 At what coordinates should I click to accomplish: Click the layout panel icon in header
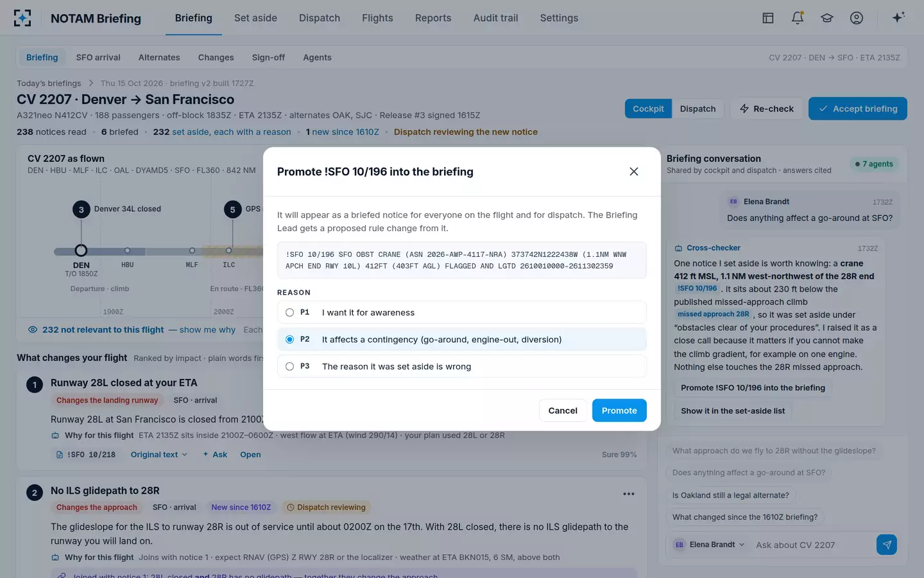[768, 18]
